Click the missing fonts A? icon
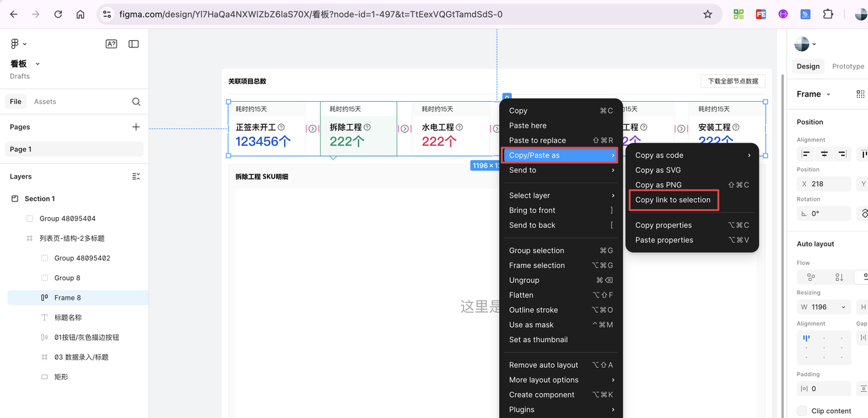Viewport: 868px width, 418px height. click(111, 44)
